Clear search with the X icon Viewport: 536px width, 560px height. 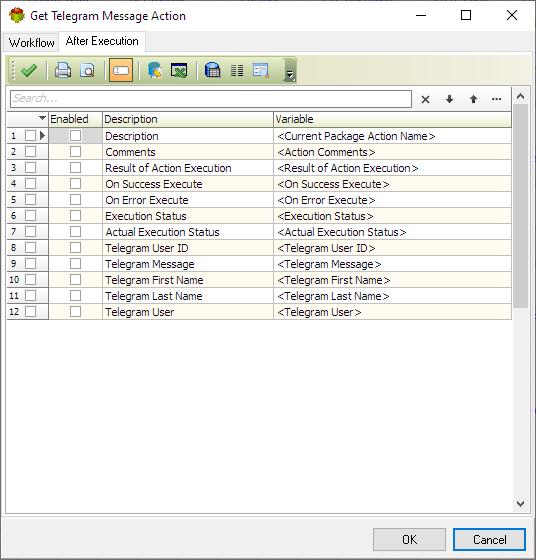tap(425, 99)
